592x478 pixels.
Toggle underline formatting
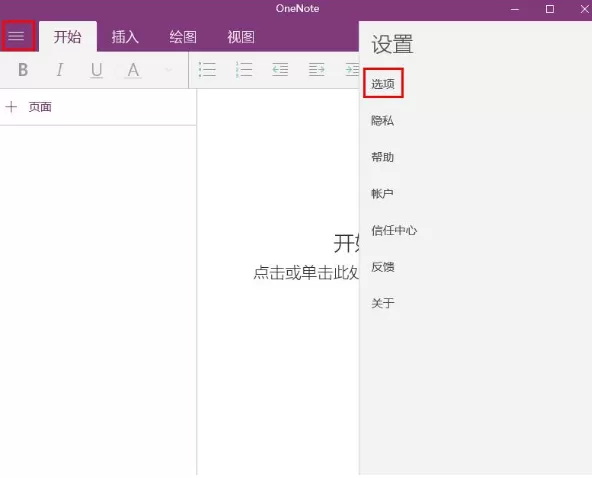coord(97,70)
